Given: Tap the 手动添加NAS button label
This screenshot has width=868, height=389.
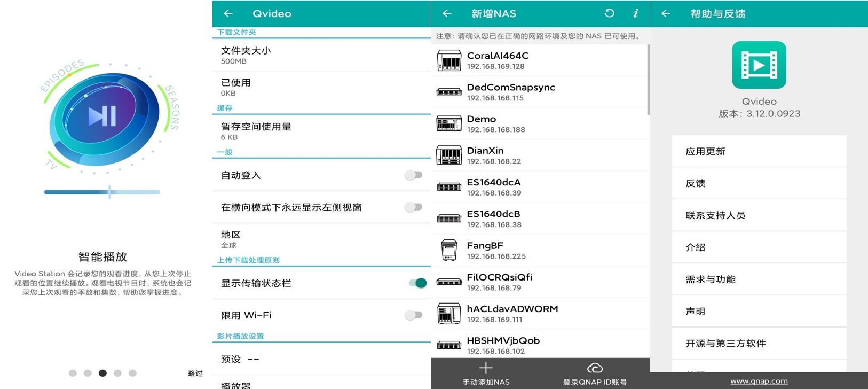Looking at the screenshot, I should (x=486, y=382).
